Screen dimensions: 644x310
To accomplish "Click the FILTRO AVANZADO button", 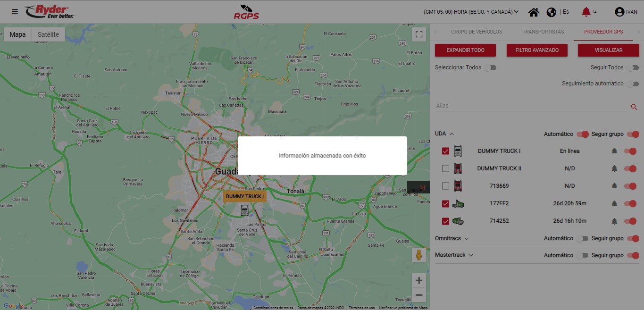I will pos(537,50).
